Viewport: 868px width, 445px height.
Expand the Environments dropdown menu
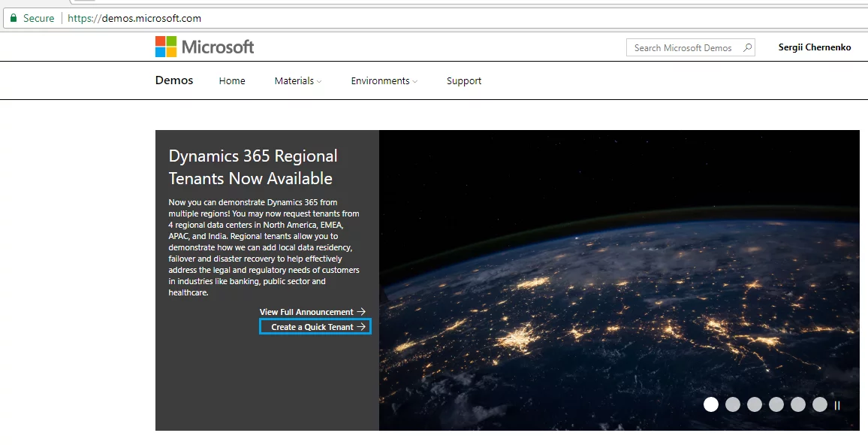[x=384, y=81]
